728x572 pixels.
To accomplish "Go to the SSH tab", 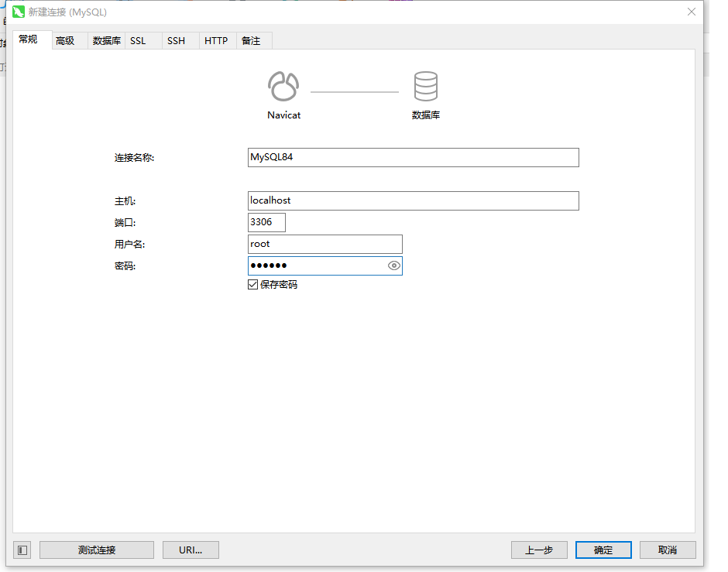I will (x=176, y=41).
